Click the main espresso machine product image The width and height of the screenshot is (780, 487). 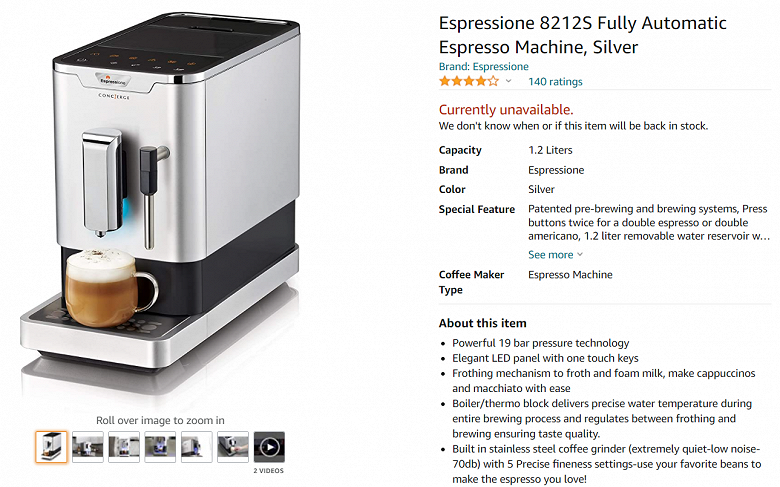(160, 199)
